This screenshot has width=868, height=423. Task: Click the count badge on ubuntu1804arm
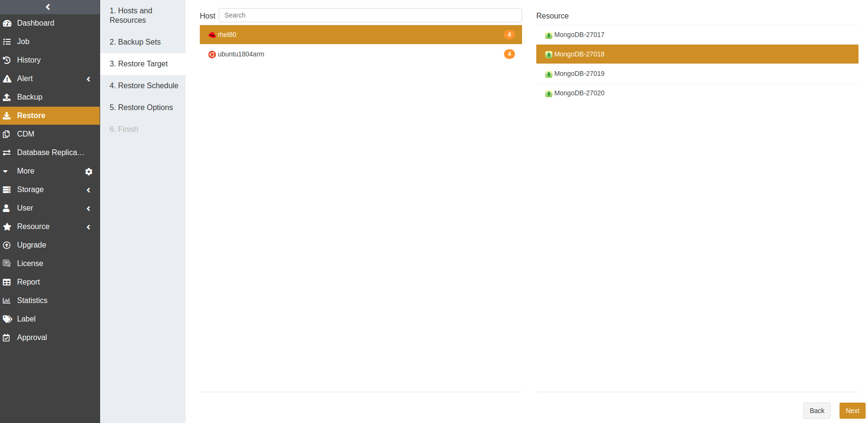pos(509,54)
